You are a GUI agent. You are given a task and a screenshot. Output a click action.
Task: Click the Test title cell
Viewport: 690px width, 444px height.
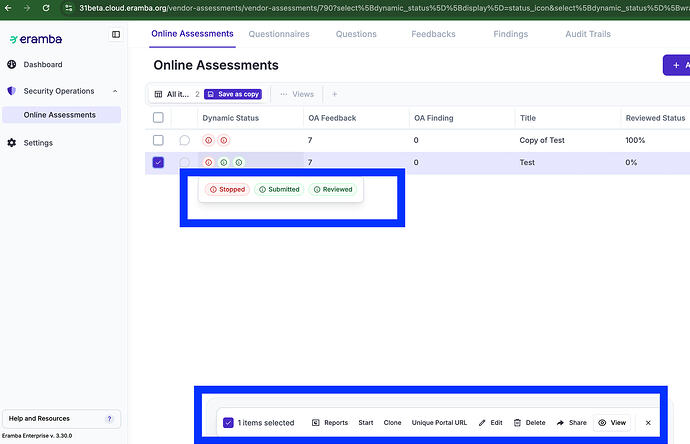point(527,162)
